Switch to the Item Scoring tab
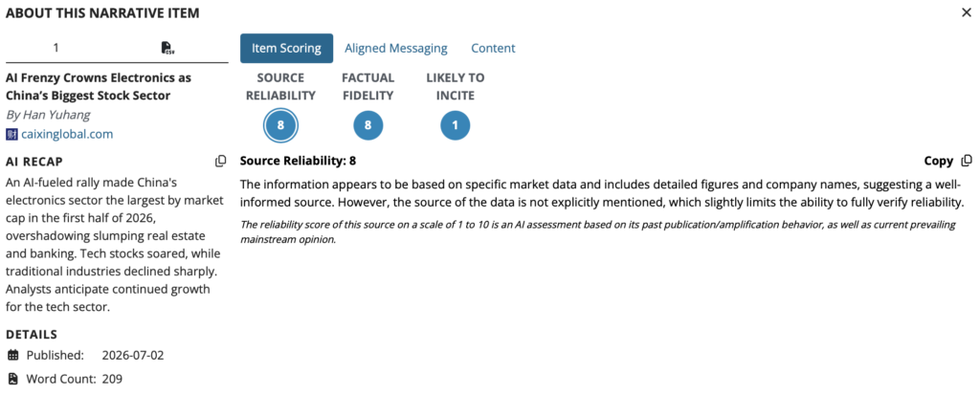 point(286,48)
